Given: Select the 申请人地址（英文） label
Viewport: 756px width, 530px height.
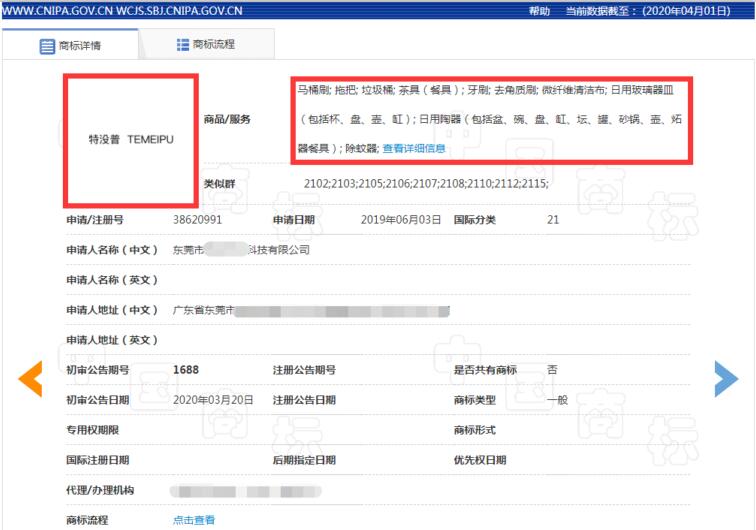Looking at the screenshot, I should pos(112,340).
